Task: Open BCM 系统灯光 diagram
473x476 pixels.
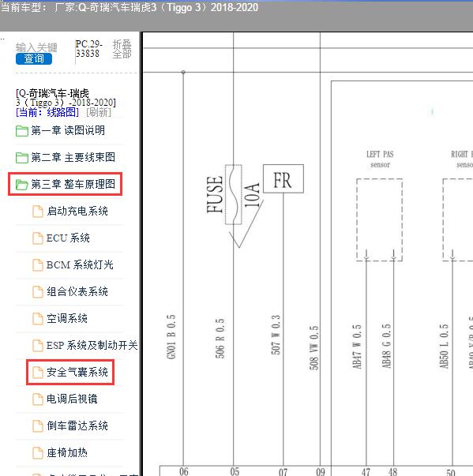Action: point(80,264)
